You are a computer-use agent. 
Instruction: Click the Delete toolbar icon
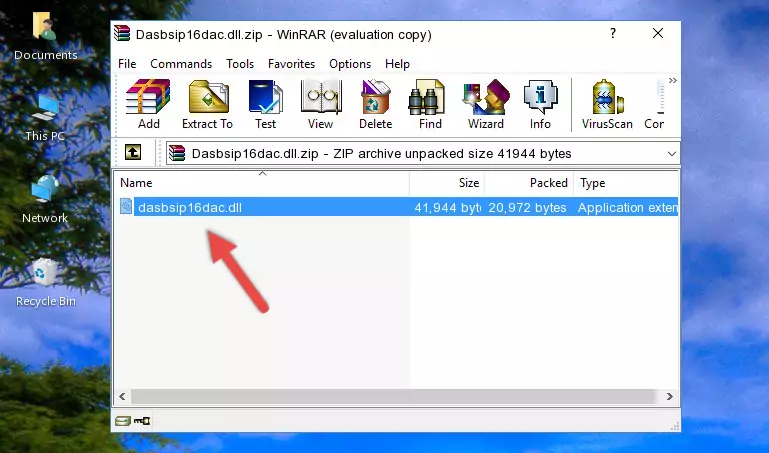click(x=375, y=104)
